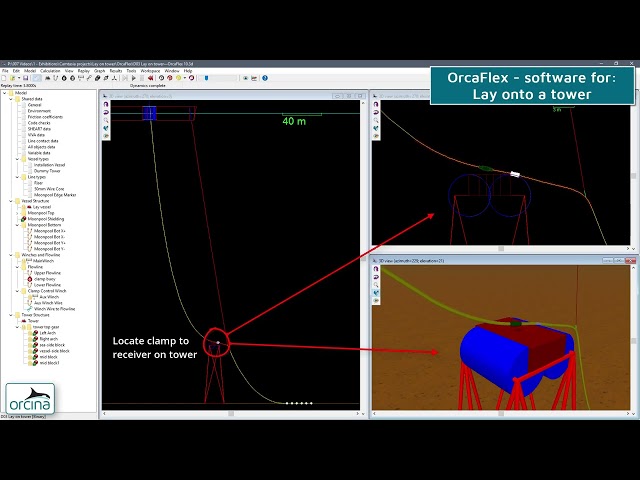Collapse the Model root node

(x=5, y=93)
